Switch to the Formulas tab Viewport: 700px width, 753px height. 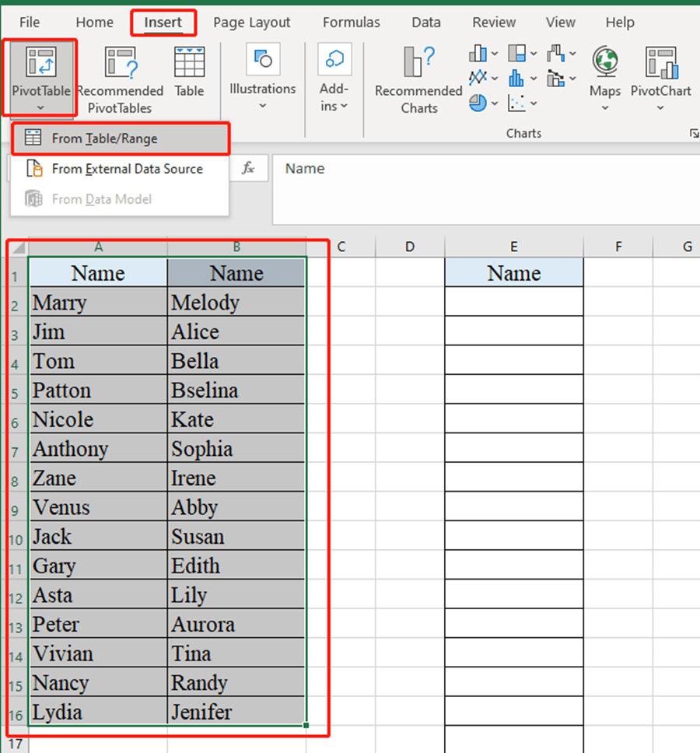point(351,23)
